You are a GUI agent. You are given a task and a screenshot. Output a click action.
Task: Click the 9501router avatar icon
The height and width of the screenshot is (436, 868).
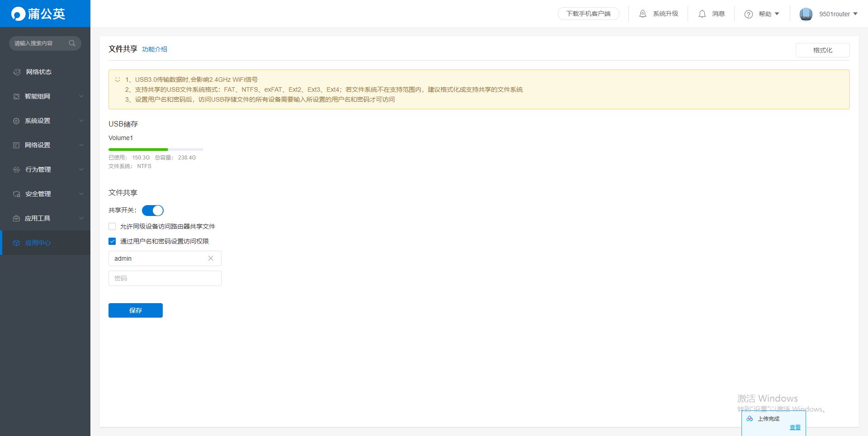pyautogui.click(x=806, y=14)
